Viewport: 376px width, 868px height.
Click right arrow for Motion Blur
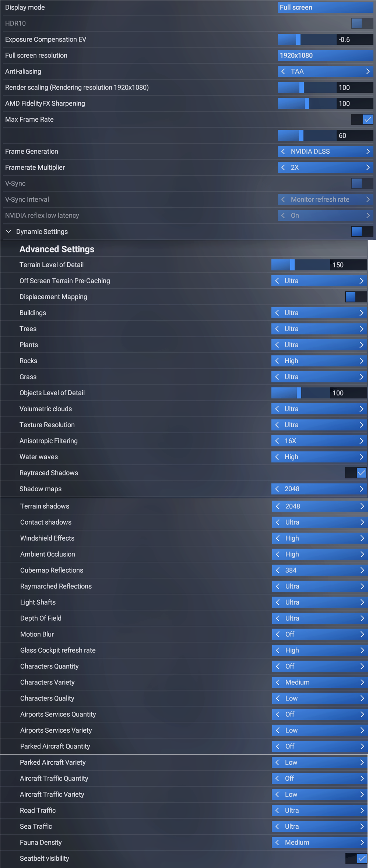[x=362, y=634]
